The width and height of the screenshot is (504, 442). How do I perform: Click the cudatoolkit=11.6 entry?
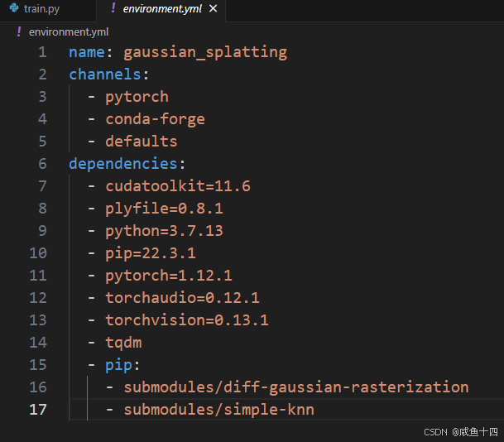tap(178, 185)
